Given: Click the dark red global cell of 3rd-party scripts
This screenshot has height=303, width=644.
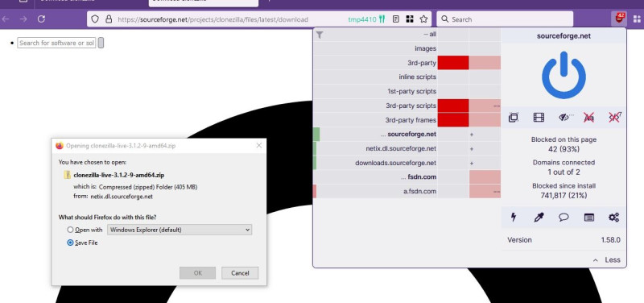Looking at the screenshot, I should tap(453, 106).
